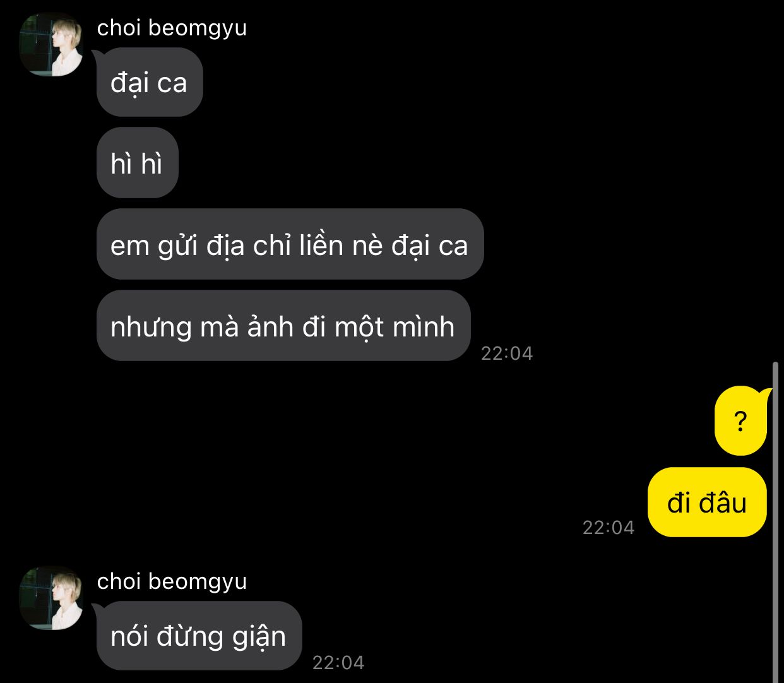This screenshot has height=683, width=784.
Task: Tap the yellow "?" message bubble
Action: 742,420
